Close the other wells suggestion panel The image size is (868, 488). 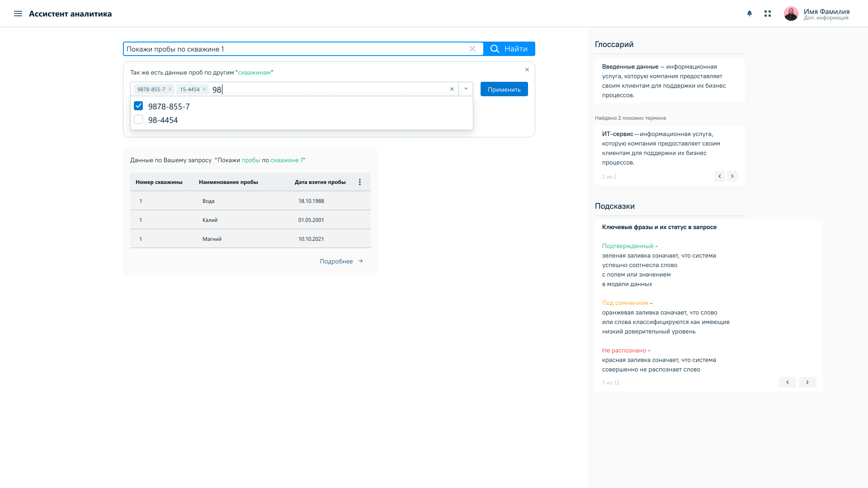point(527,70)
